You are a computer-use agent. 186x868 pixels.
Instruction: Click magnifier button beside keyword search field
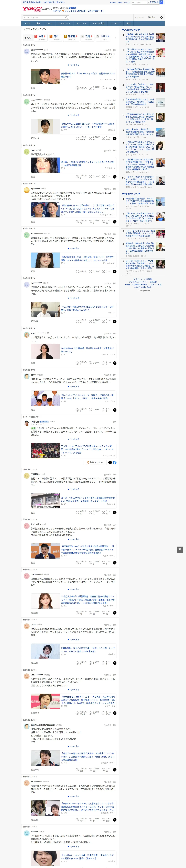[x=66, y=18]
